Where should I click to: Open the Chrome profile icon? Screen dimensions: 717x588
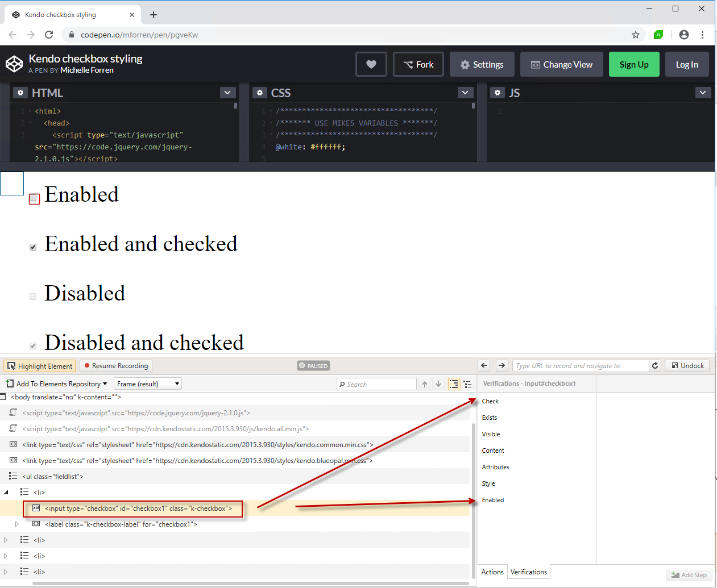point(684,35)
